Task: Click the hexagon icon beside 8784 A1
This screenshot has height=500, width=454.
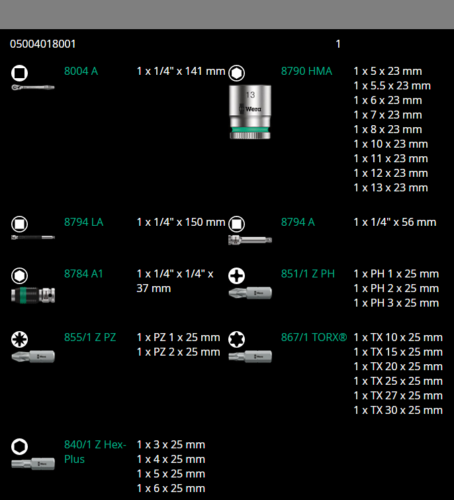Action: pyautogui.click(x=19, y=276)
